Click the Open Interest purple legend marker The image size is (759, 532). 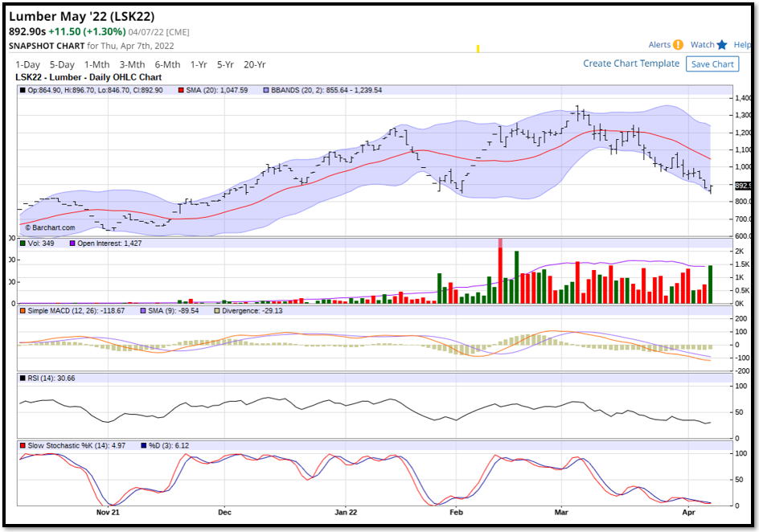pyautogui.click(x=72, y=243)
